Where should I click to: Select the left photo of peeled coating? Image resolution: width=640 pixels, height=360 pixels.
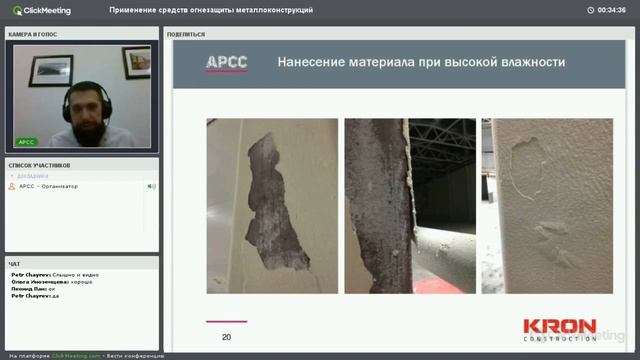click(272, 206)
